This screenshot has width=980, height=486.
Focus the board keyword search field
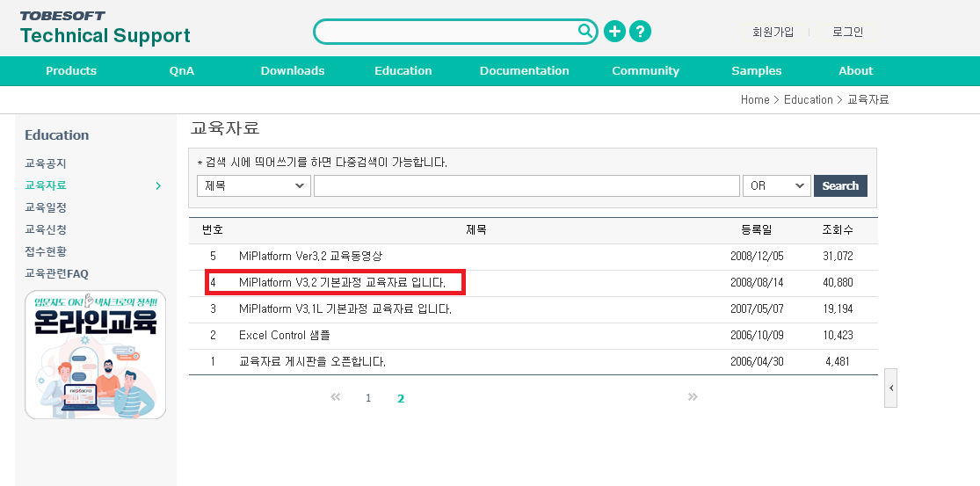(526, 185)
